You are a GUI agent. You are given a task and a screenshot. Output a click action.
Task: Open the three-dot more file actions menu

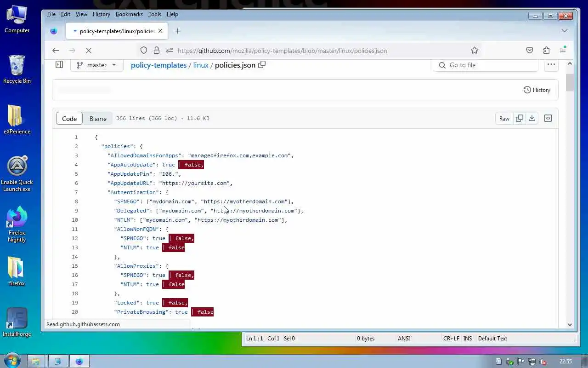[551, 65]
